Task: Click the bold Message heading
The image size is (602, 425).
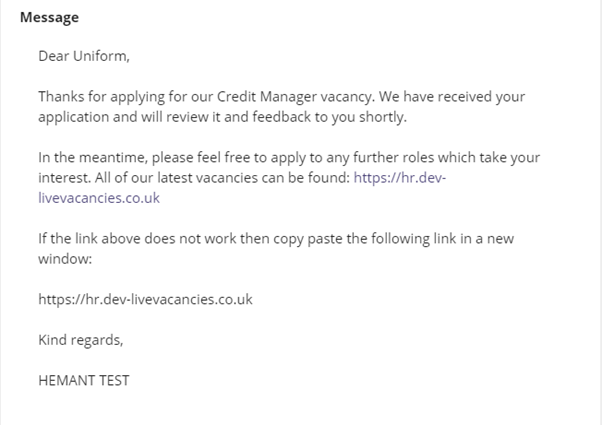Action: pyautogui.click(x=50, y=18)
